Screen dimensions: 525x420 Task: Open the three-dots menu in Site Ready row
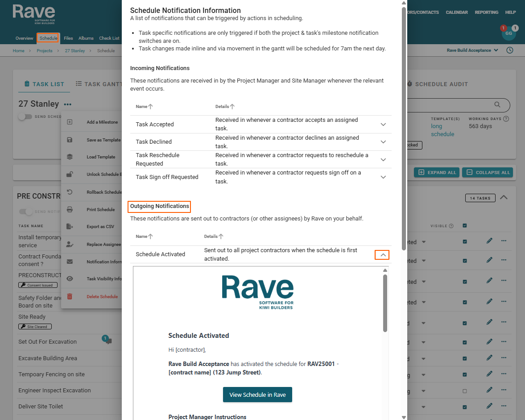[x=504, y=322]
